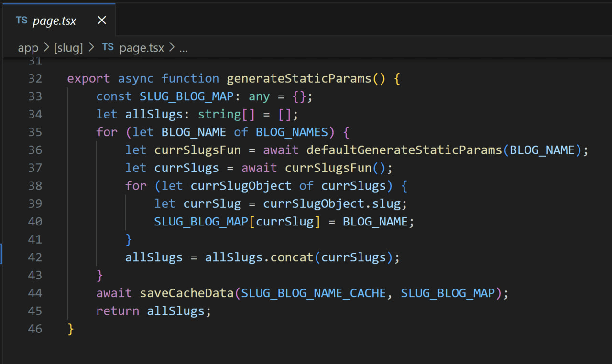Click line number 35 in gutter
Image resolution: width=612 pixels, height=364 pixels.
[35, 132]
